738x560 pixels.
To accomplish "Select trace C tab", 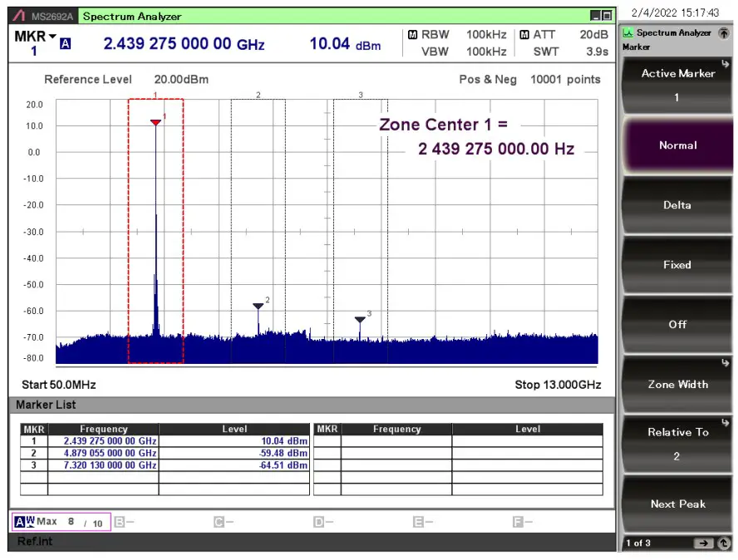I will (x=219, y=521).
